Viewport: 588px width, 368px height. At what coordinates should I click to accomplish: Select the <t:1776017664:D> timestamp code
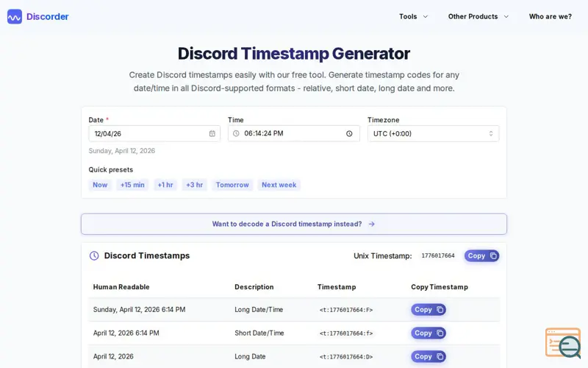346,357
